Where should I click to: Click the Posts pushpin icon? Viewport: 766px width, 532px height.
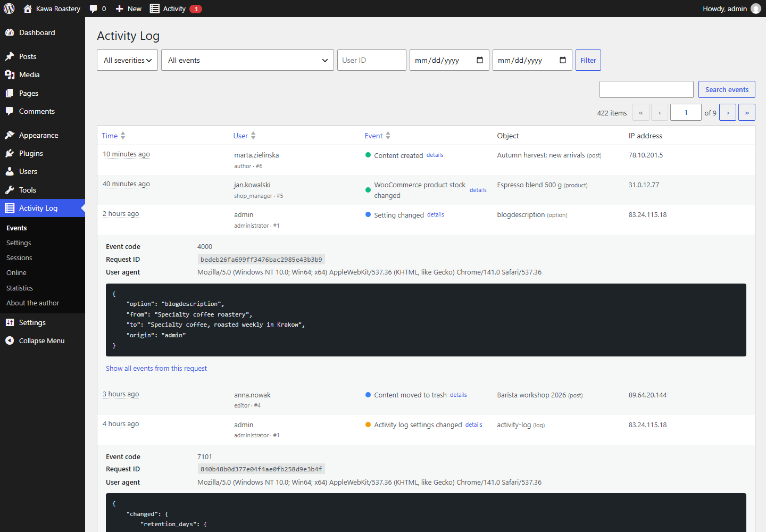(x=10, y=56)
